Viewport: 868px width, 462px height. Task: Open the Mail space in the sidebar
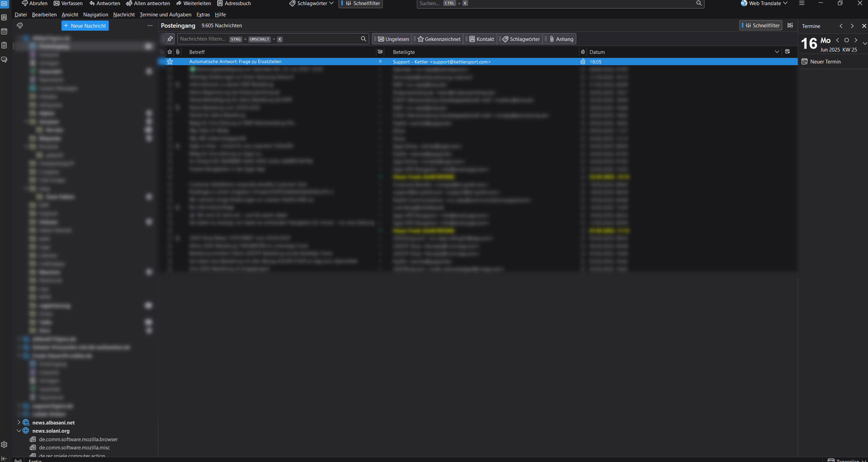pyautogui.click(x=4, y=4)
